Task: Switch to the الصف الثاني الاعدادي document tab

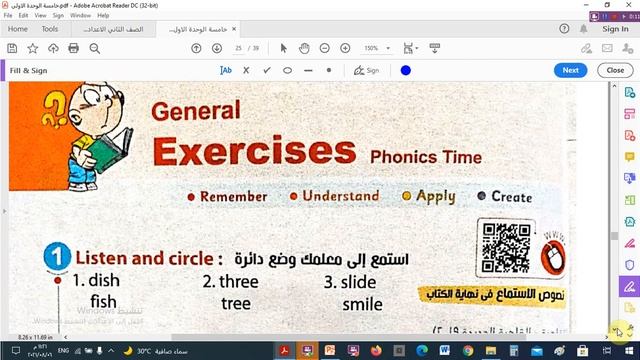Action: click(113, 29)
